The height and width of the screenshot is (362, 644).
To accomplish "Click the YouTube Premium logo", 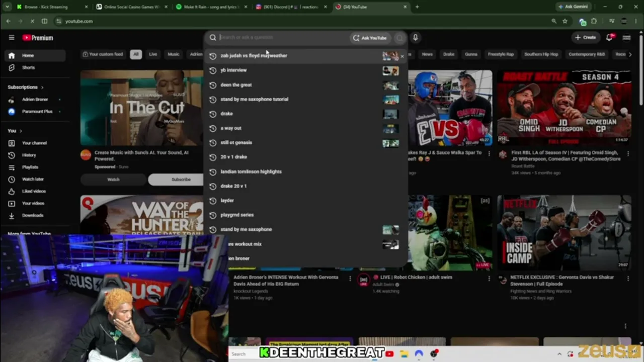I will 38,38.
